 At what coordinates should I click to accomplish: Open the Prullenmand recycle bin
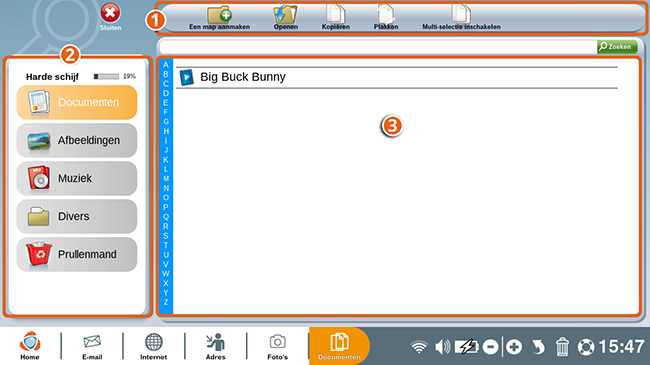point(77,254)
